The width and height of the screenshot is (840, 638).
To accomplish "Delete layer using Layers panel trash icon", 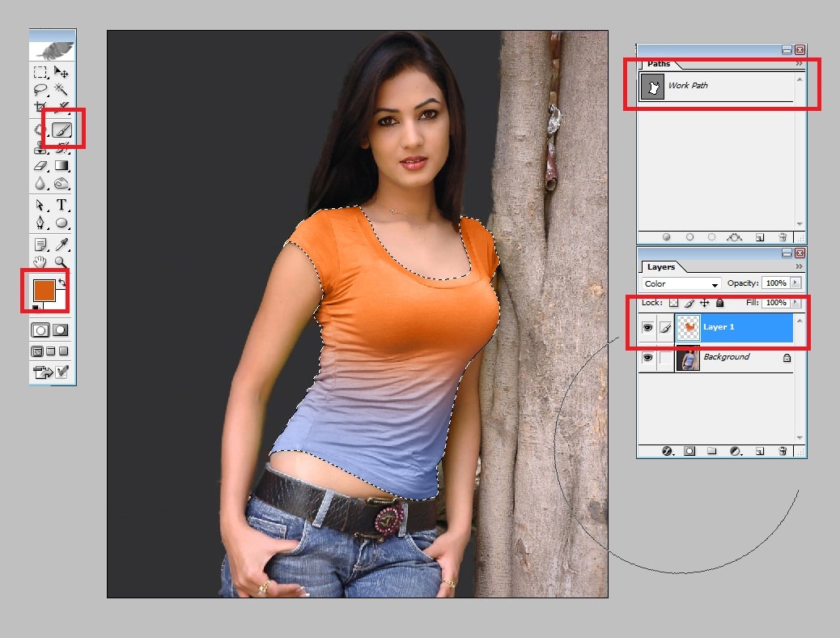I will (x=783, y=451).
